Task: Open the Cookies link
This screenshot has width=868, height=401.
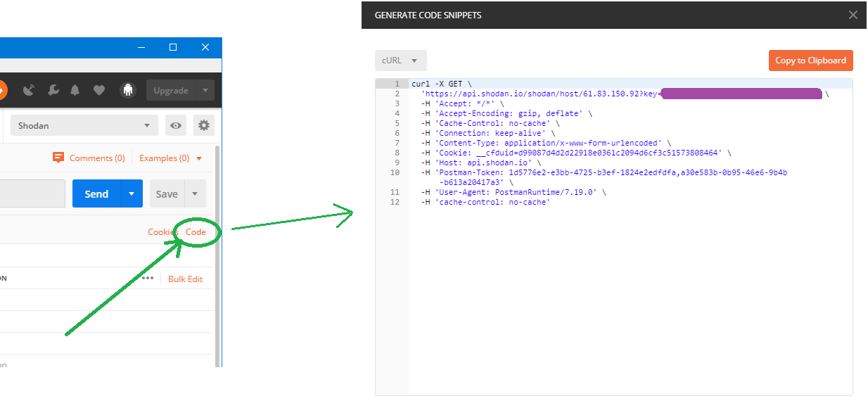Action: click(163, 231)
